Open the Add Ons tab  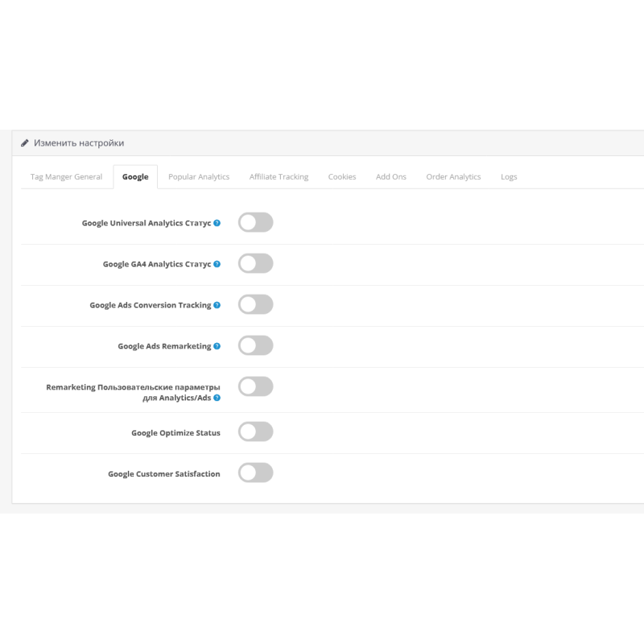390,176
